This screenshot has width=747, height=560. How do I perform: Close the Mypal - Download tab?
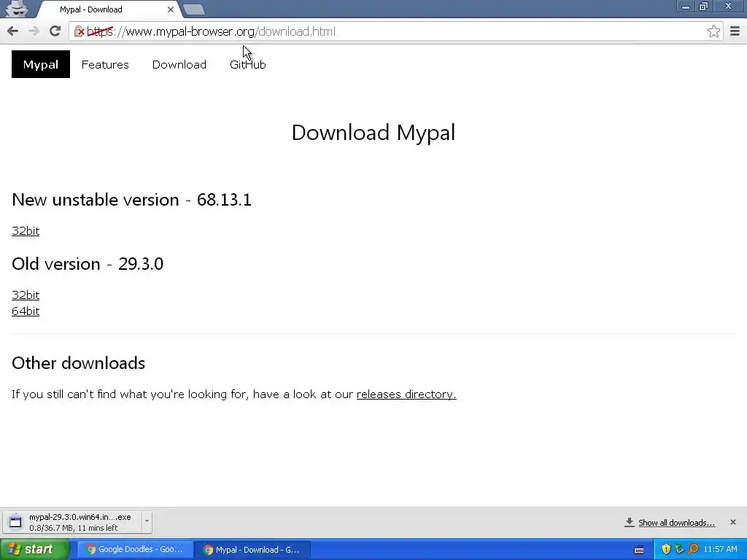click(x=171, y=9)
